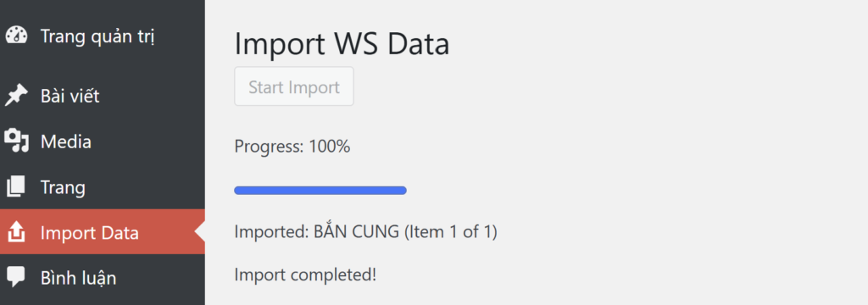The width and height of the screenshot is (868, 305).
Task: Click the blue progress bar
Action: [320, 191]
